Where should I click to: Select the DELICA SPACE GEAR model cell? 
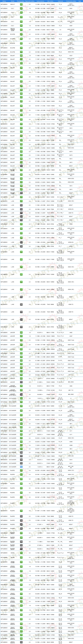point(13,30)
